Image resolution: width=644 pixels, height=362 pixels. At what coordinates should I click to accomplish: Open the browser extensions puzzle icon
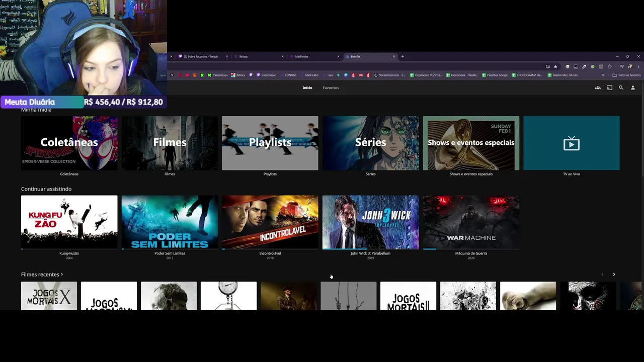pyautogui.click(x=609, y=66)
